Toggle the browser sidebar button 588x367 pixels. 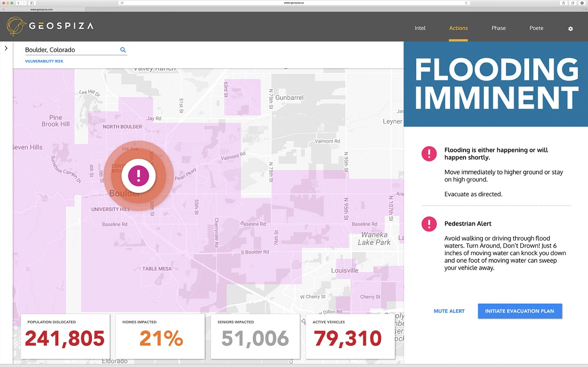32,3
